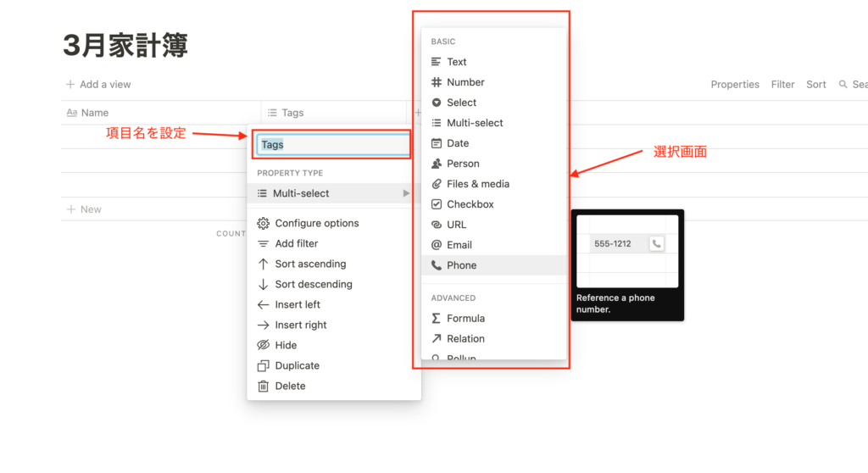Click the URL link icon

(x=437, y=225)
